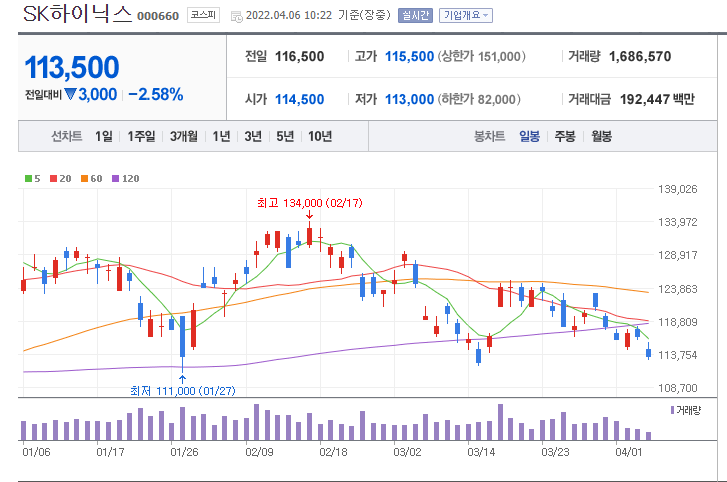Select the 1주일 line chart tab
727x482 pixels.
tap(141, 136)
